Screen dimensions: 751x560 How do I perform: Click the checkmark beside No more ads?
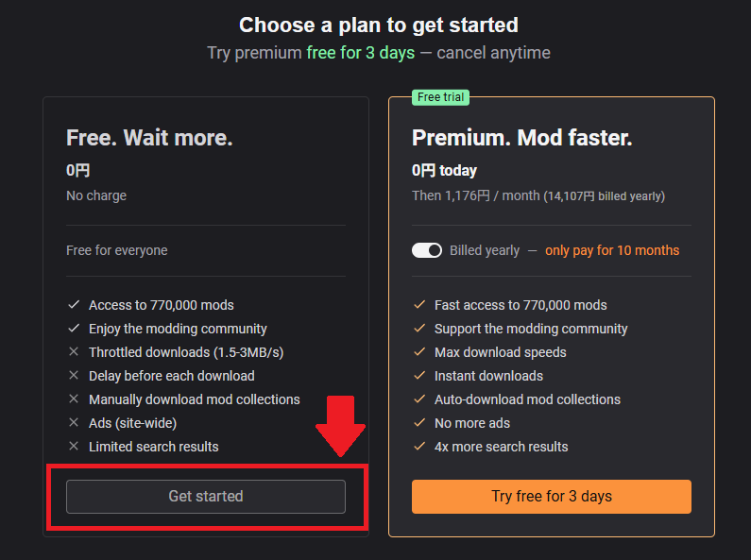[419, 423]
